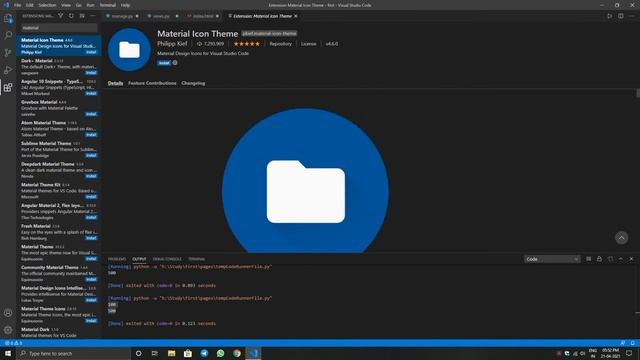The image size is (640, 360).
Task: Select Deepdark Material Theme list entry
Action: (x=59, y=170)
